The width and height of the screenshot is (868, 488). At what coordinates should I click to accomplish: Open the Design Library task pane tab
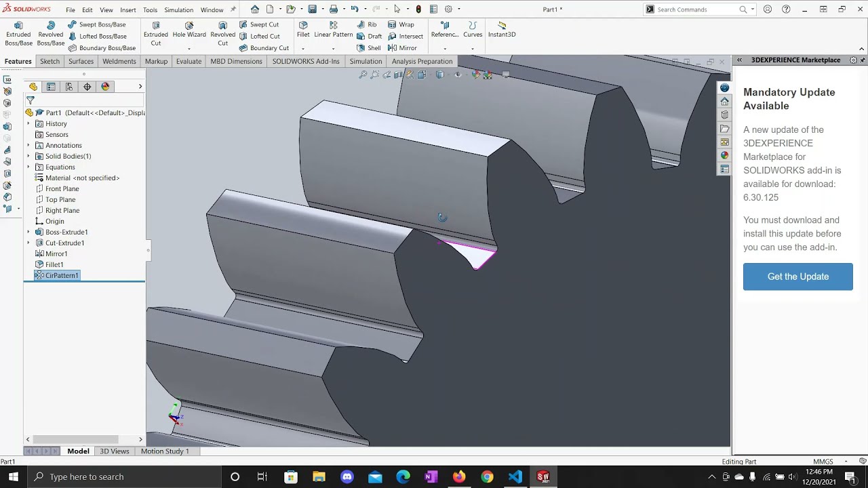(x=725, y=115)
